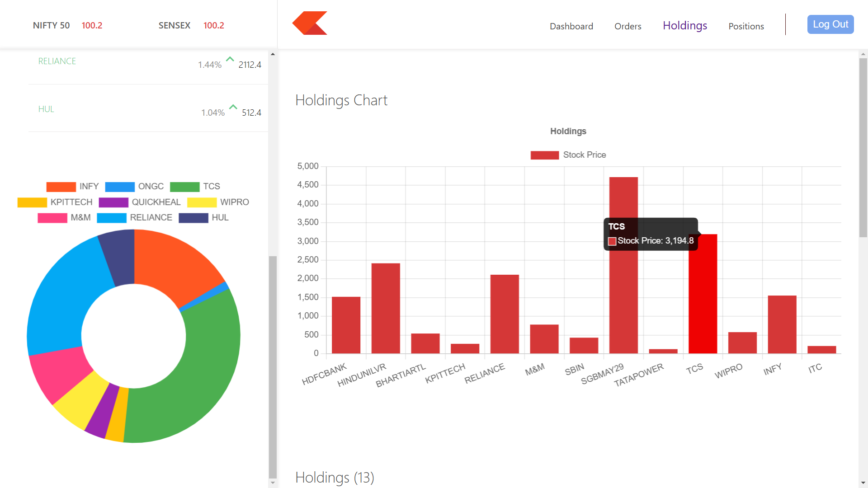Click the HUL watchlist row name
This screenshot has width=868, height=488.
[46, 109]
